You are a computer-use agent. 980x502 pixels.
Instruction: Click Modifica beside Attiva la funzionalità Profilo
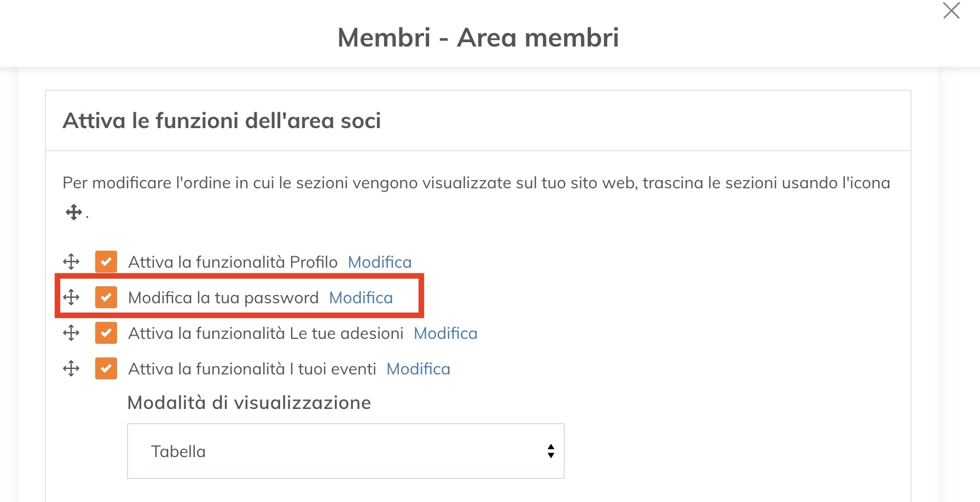click(379, 262)
